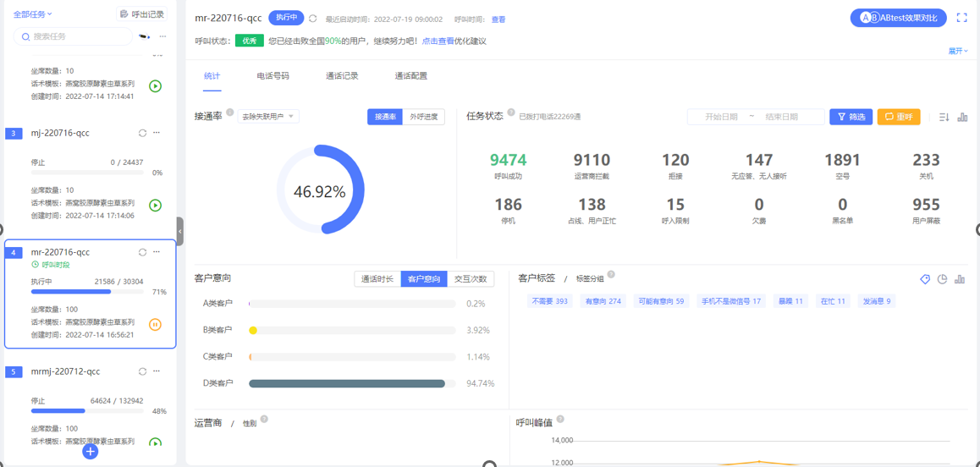Expand the header with 展开

(x=957, y=52)
